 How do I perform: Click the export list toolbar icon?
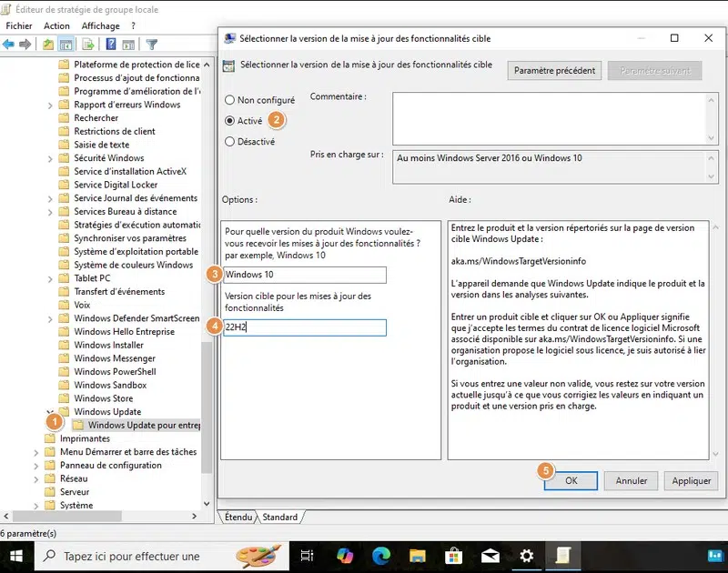pyautogui.click(x=89, y=44)
